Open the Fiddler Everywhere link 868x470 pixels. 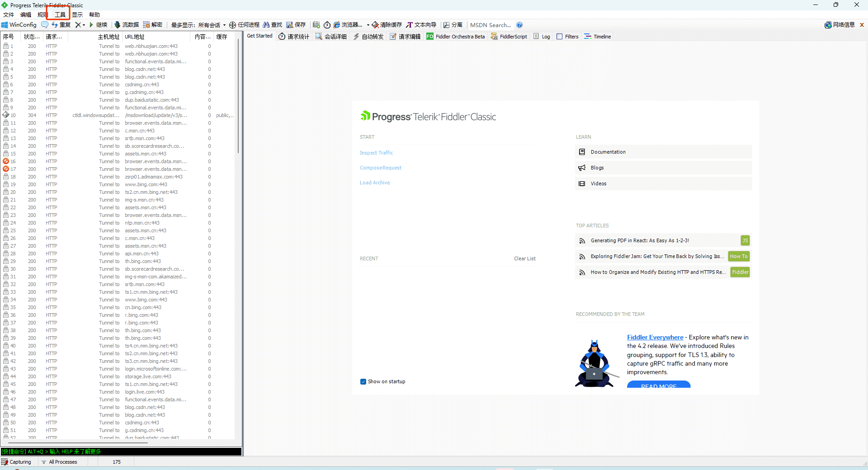tap(655, 337)
